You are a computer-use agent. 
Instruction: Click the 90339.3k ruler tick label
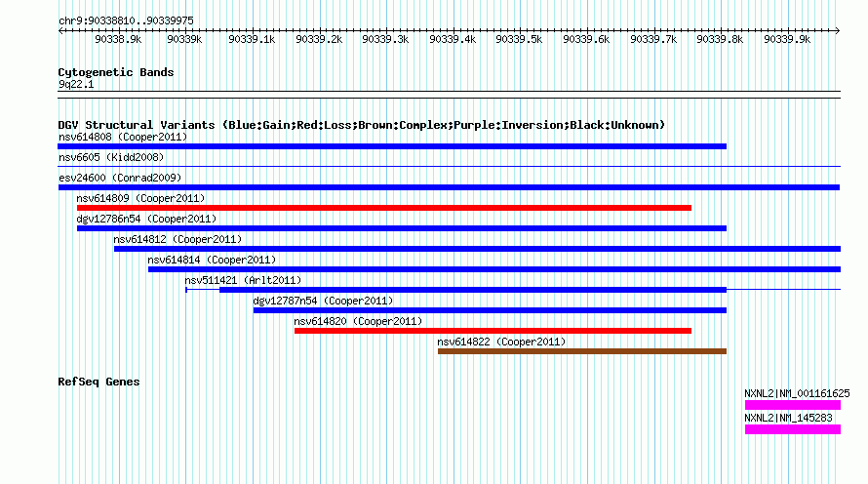point(385,39)
